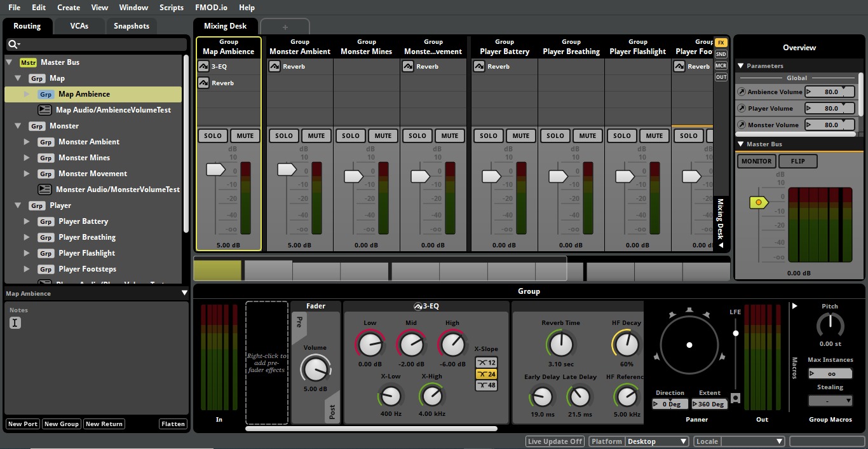Solo the Map Ambience group
The image size is (868, 449).
tap(212, 135)
